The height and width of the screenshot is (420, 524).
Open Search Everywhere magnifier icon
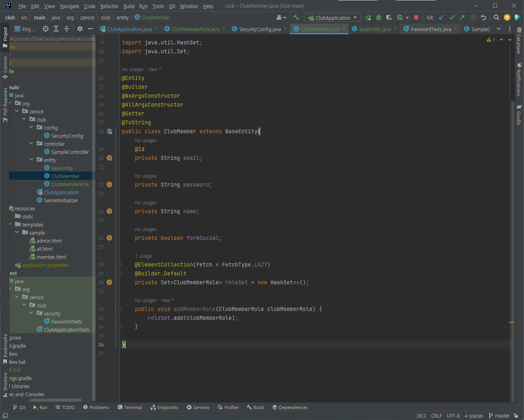pos(497,17)
